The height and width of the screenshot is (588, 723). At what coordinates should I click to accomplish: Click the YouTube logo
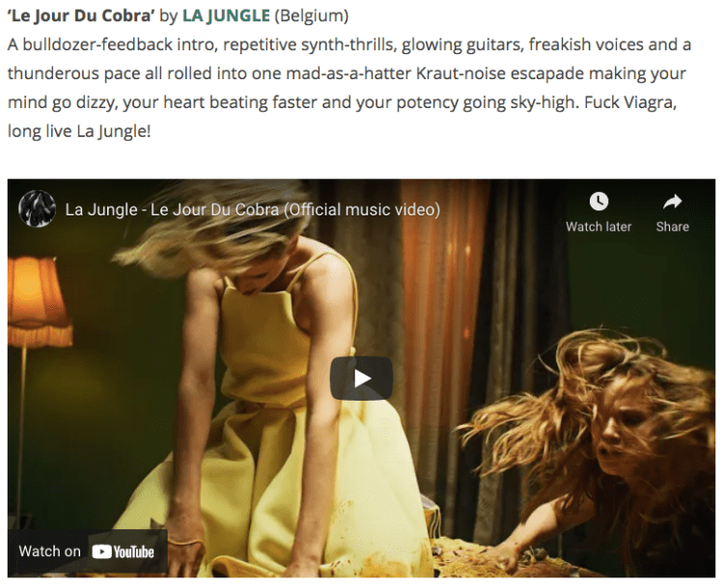coord(124,551)
